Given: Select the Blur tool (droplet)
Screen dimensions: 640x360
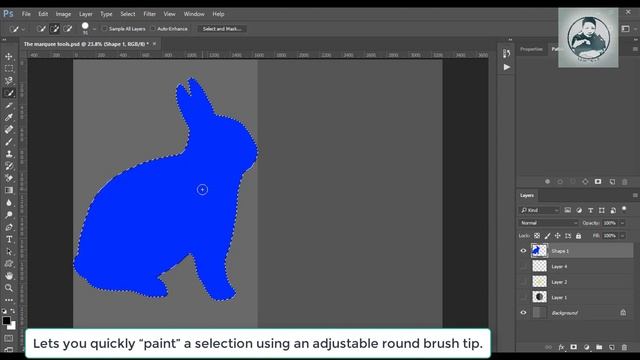Looking at the screenshot, I should coord(9,202).
